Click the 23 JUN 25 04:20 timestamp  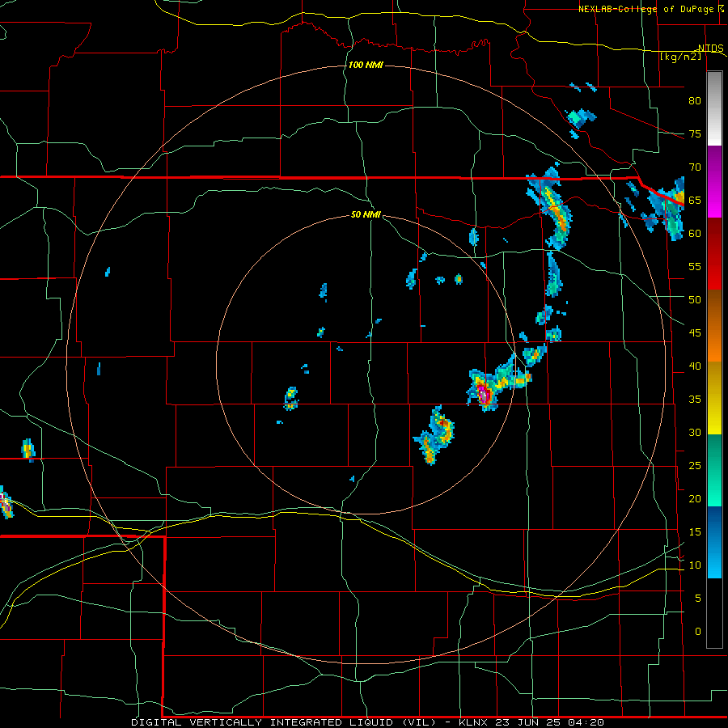tap(550, 722)
